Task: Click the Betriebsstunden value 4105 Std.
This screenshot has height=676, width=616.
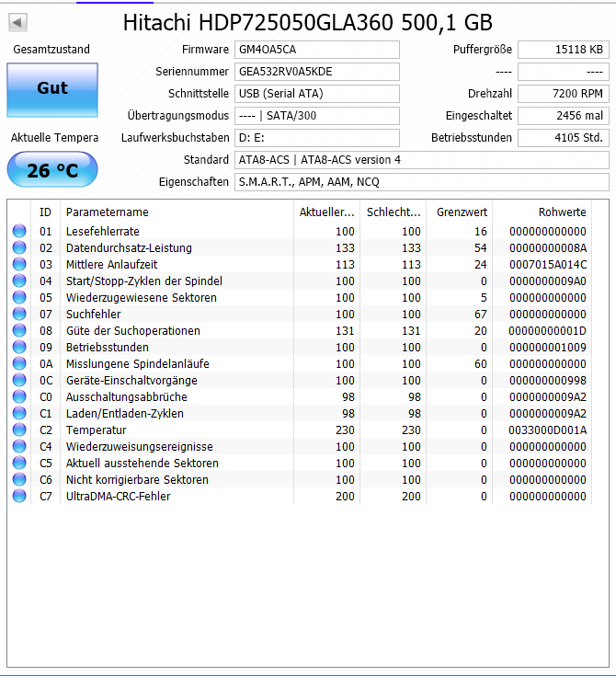Action: point(564,138)
